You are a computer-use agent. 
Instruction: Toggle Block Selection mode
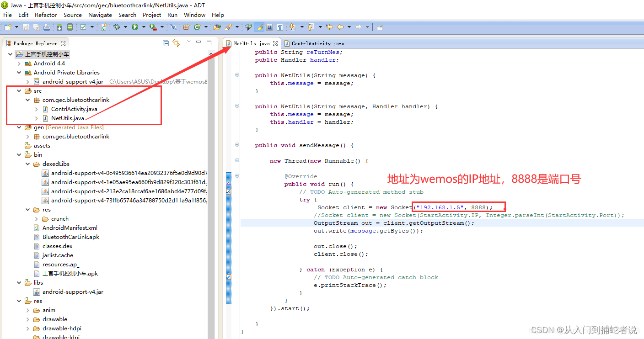click(x=269, y=27)
